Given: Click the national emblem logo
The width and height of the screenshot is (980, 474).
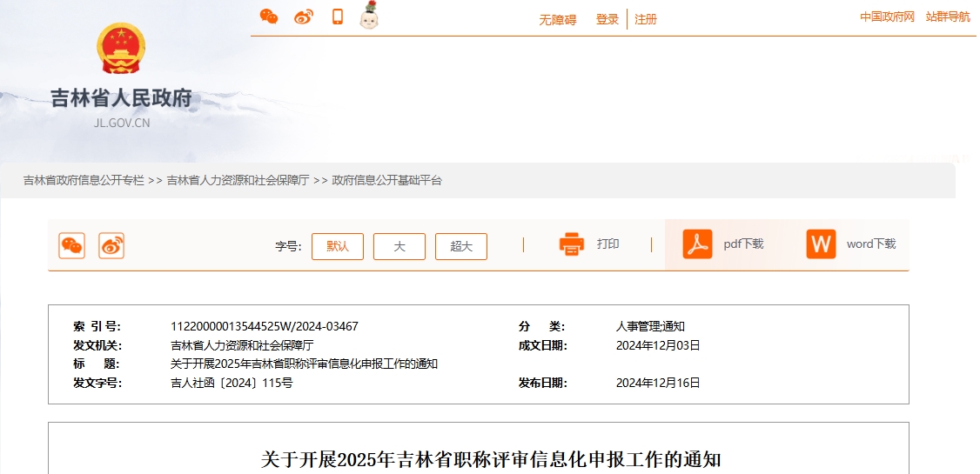Looking at the screenshot, I should pyautogui.click(x=122, y=50).
